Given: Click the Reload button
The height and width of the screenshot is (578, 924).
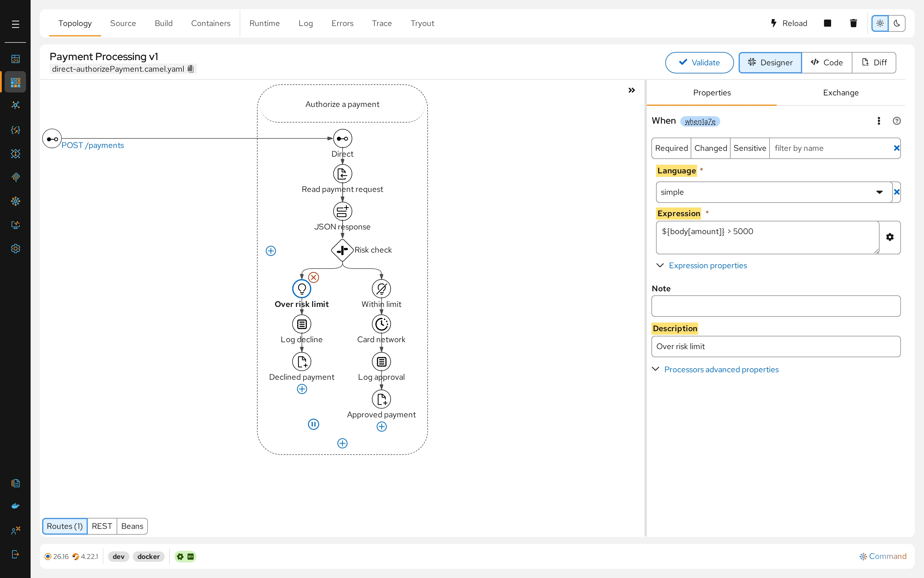Looking at the screenshot, I should point(789,23).
